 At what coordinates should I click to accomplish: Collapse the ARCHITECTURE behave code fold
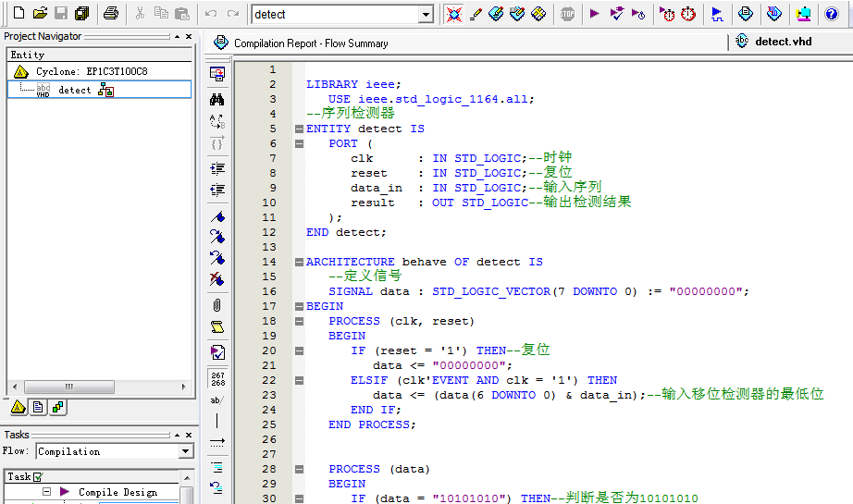(299, 262)
